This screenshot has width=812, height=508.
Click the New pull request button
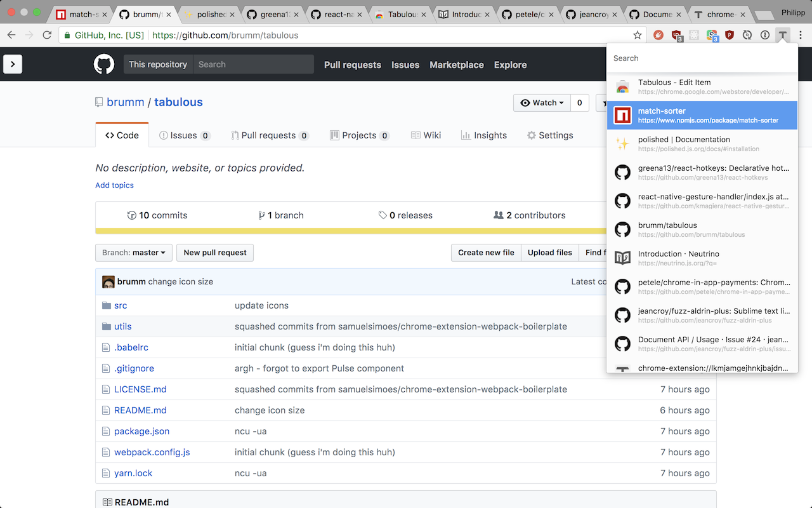215,253
